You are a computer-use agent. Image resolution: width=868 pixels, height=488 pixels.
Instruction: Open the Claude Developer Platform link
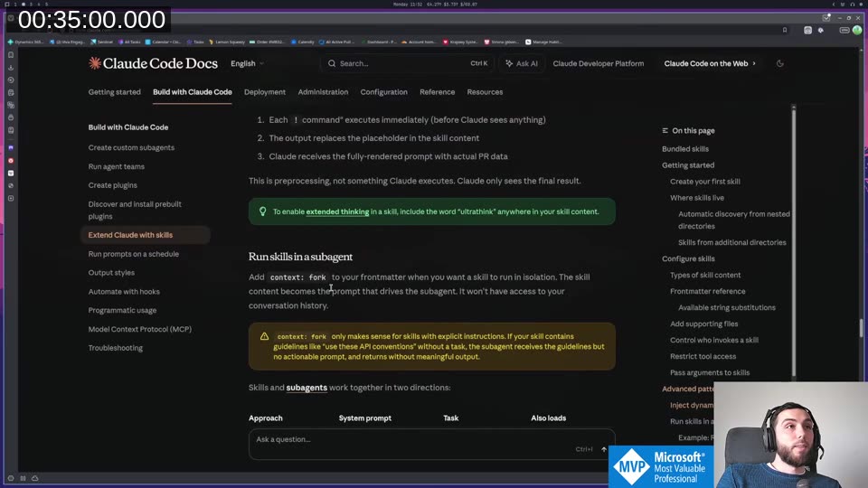(599, 63)
